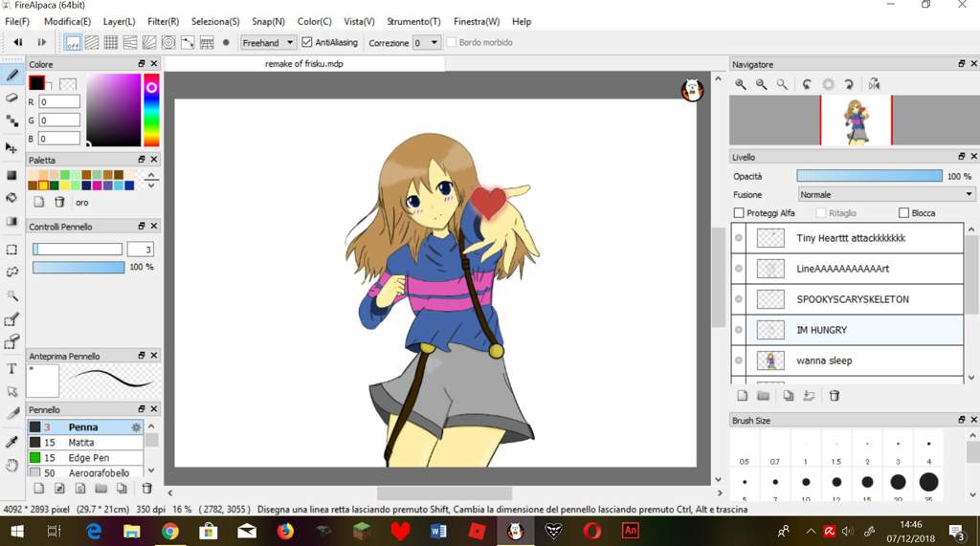The width and height of the screenshot is (980, 546).
Task: Toggle visibility of SPOOKYSCARYSKELETON layer
Action: point(739,299)
